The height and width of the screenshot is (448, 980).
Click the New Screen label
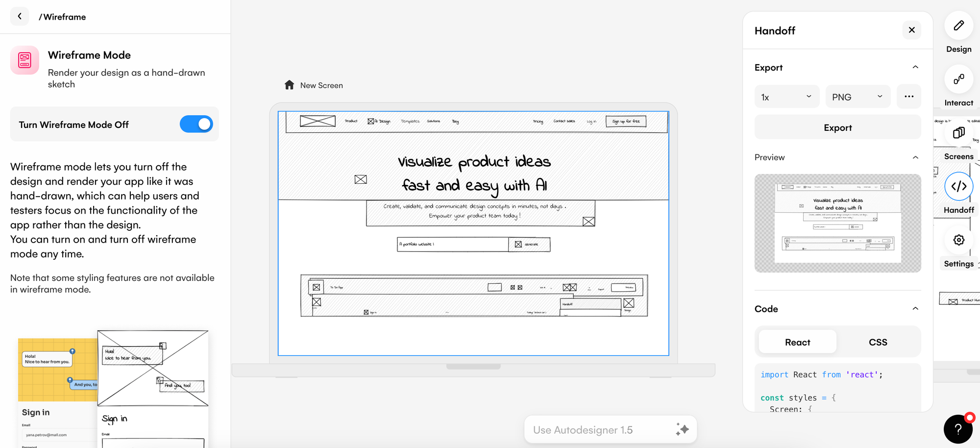point(321,85)
